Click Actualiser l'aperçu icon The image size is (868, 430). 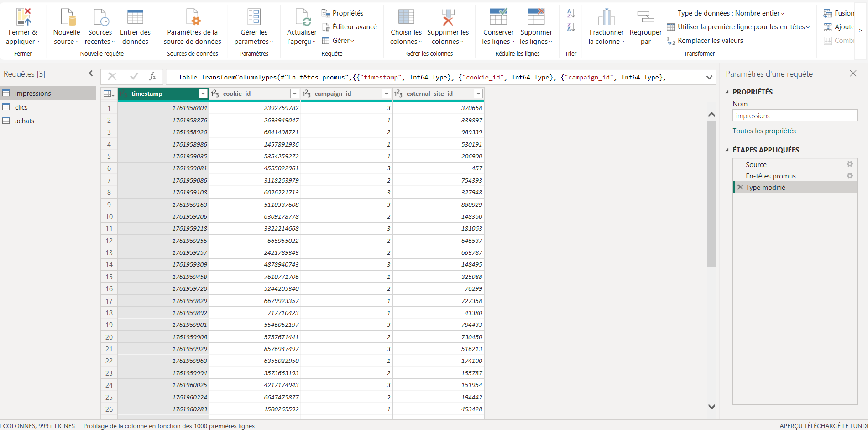[302, 17]
